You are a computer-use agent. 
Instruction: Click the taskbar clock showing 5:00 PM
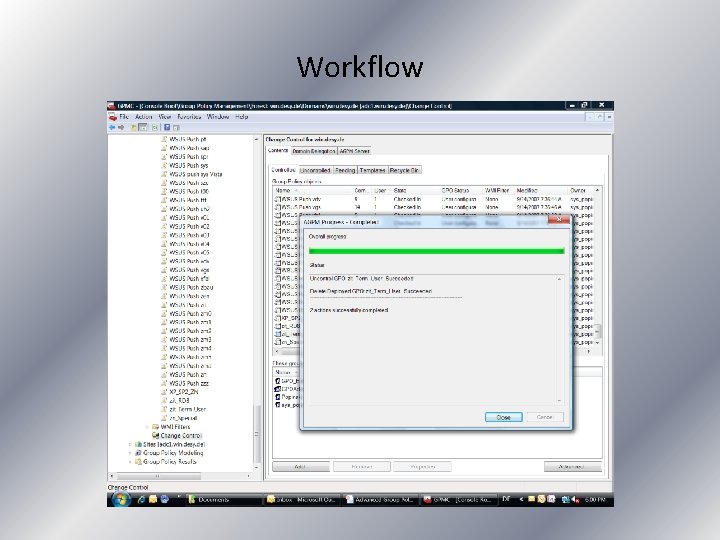(595, 500)
